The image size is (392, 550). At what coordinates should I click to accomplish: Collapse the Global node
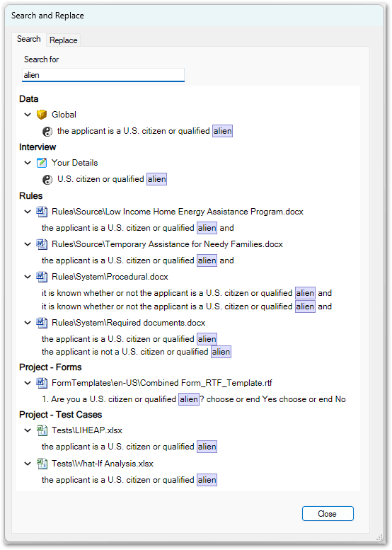28,115
